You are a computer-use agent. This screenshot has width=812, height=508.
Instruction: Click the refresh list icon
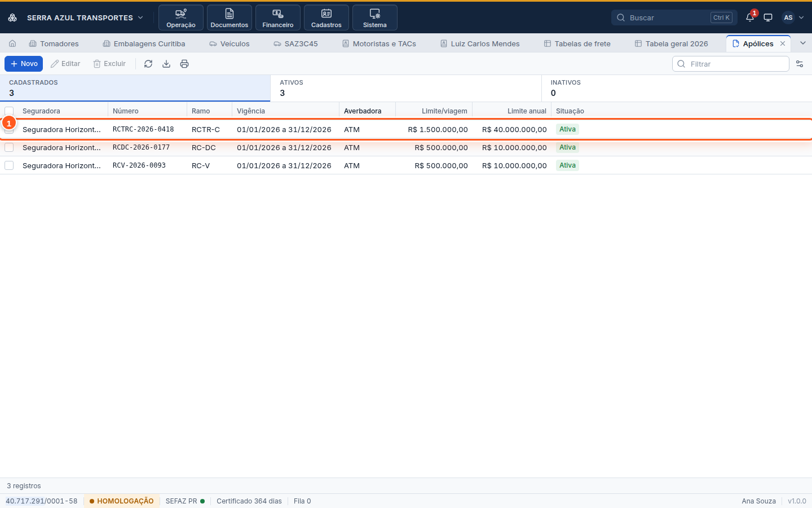148,64
